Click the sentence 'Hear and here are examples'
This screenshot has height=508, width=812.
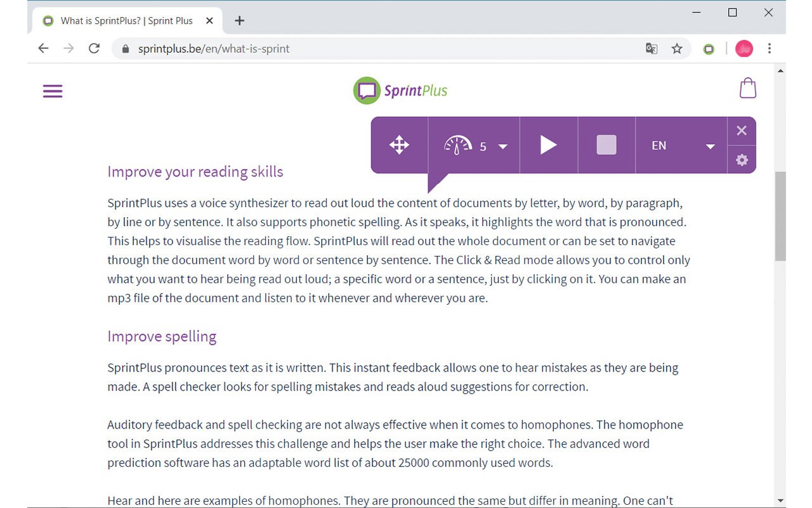click(x=225, y=500)
